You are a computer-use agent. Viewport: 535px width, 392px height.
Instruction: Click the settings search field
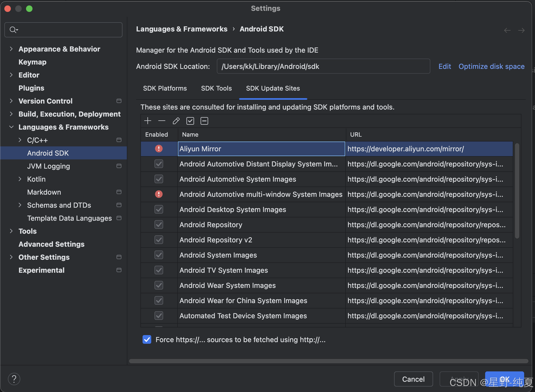(x=68, y=30)
